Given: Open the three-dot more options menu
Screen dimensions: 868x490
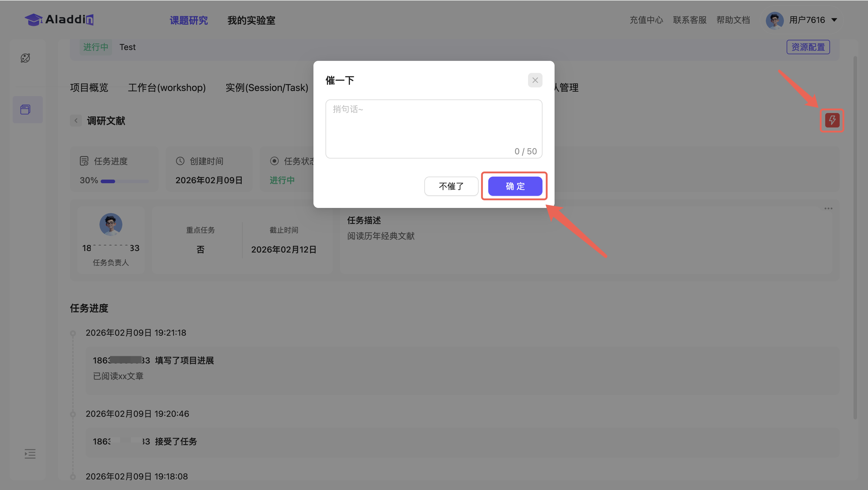Looking at the screenshot, I should tap(828, 209).
